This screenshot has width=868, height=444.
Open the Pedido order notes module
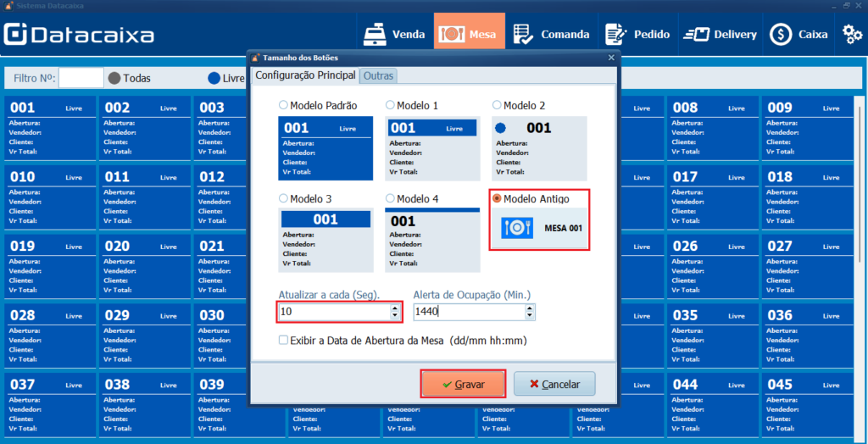tap(637, 35)
